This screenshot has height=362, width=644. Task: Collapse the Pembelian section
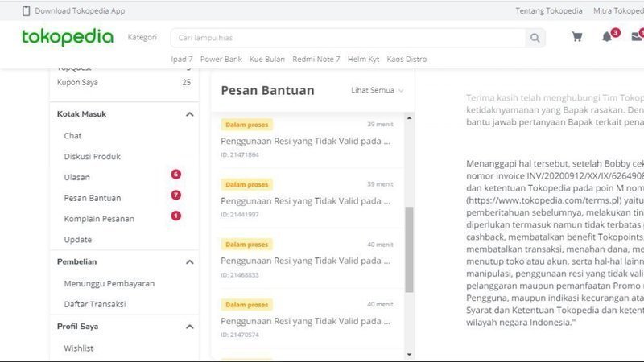tap(189, 262)
